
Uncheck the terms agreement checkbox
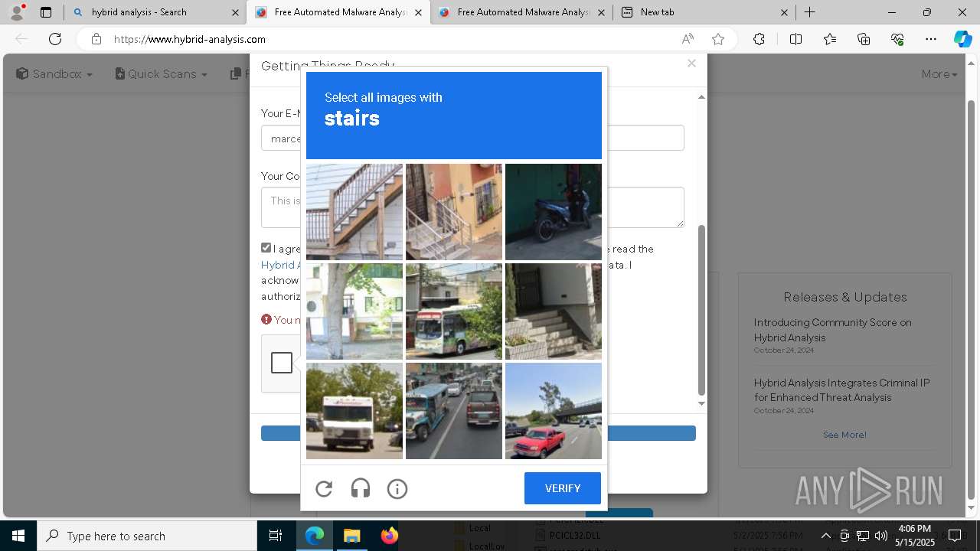point(266,248)
